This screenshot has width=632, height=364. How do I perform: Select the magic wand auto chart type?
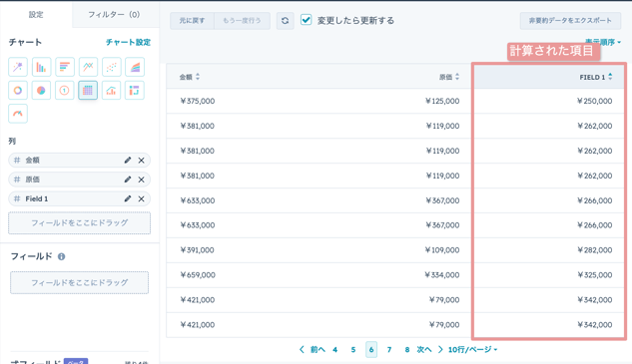pyautogui.click(x=18, y=67)
